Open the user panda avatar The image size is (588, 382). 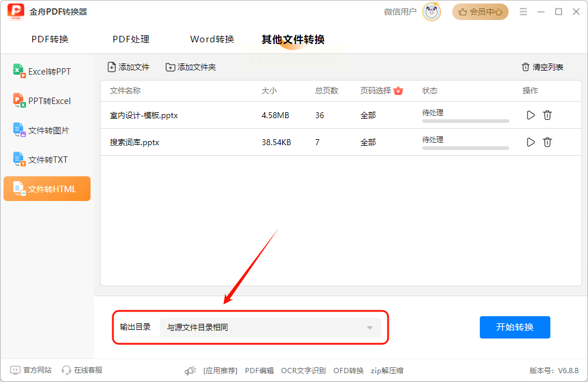coord(432,12)
